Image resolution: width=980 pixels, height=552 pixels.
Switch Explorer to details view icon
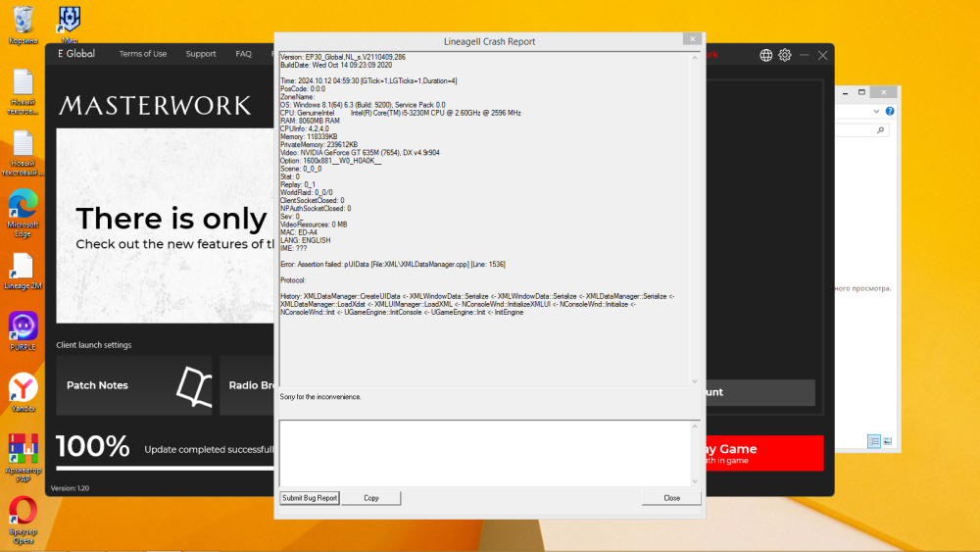[x=874, y=442]
